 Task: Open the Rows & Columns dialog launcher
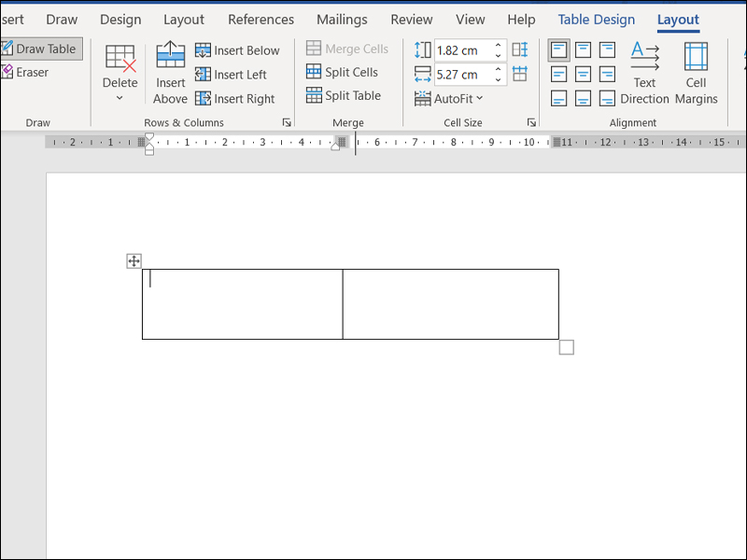tap(287, 122)
